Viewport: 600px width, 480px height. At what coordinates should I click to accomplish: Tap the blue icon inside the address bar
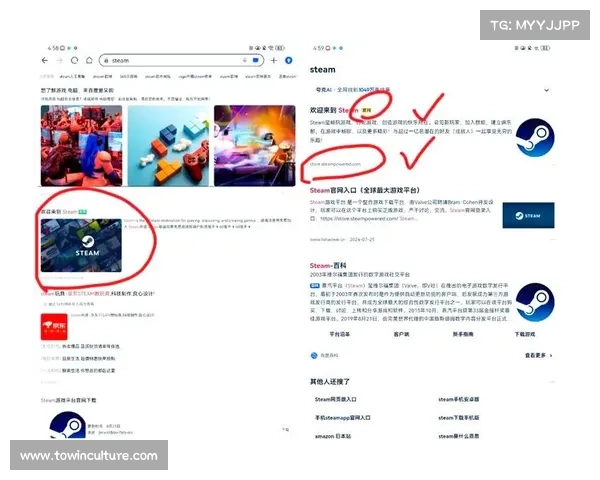coord(256,60)
